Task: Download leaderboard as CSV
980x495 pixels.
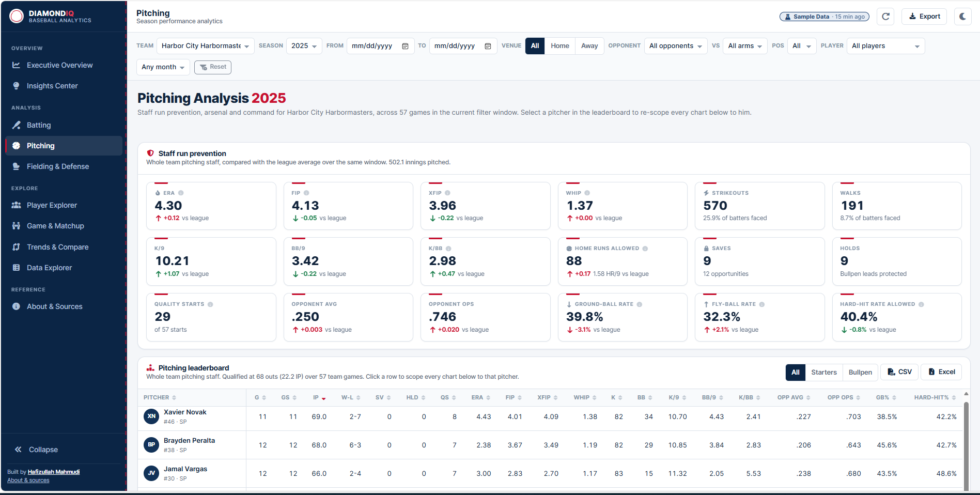Action: [x=900, y=372]
